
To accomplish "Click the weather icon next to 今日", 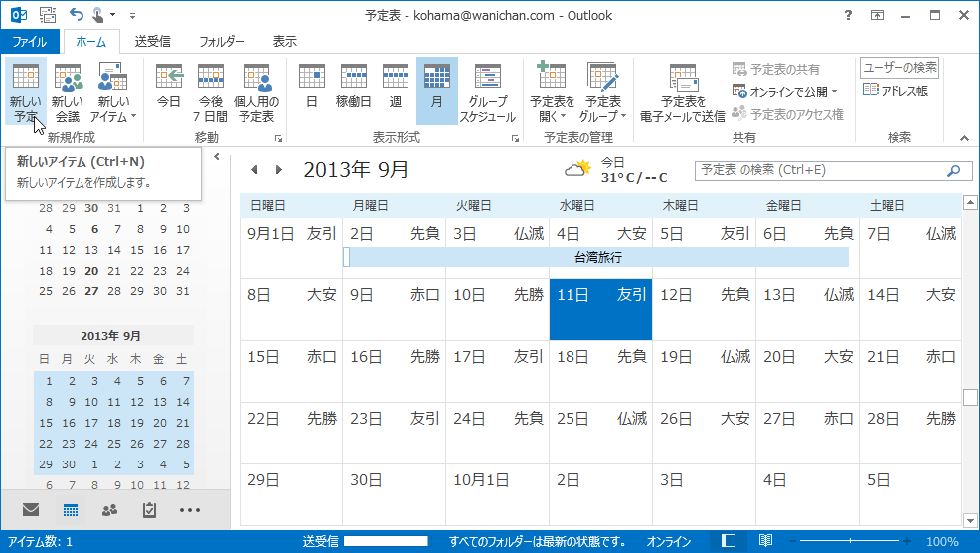I will tap(577, 168).
